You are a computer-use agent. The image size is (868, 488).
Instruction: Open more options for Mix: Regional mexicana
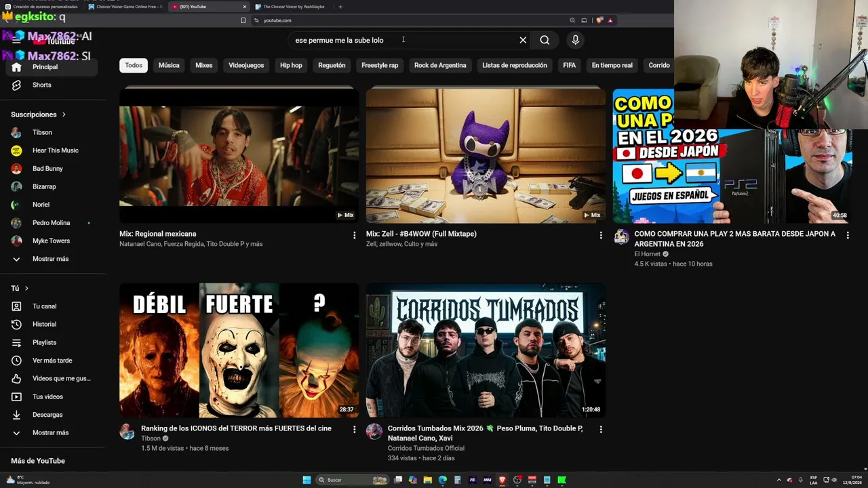354,235
